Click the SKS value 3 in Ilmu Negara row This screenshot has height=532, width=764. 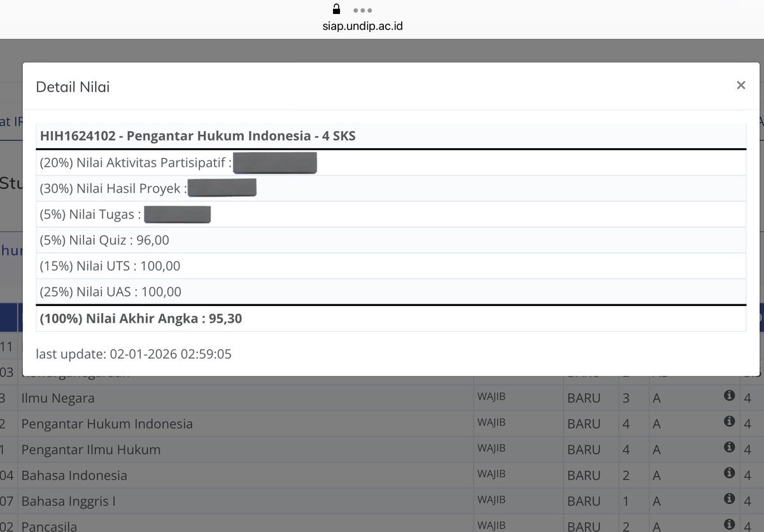626,398
